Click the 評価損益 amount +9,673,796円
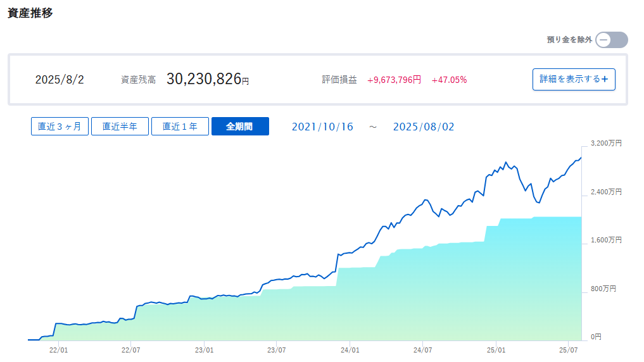 coord(394,80)
